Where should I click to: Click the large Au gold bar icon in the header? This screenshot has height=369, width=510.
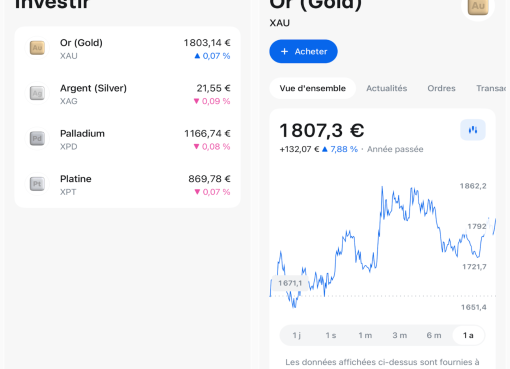pyautogui.click(x=478, y=7)
